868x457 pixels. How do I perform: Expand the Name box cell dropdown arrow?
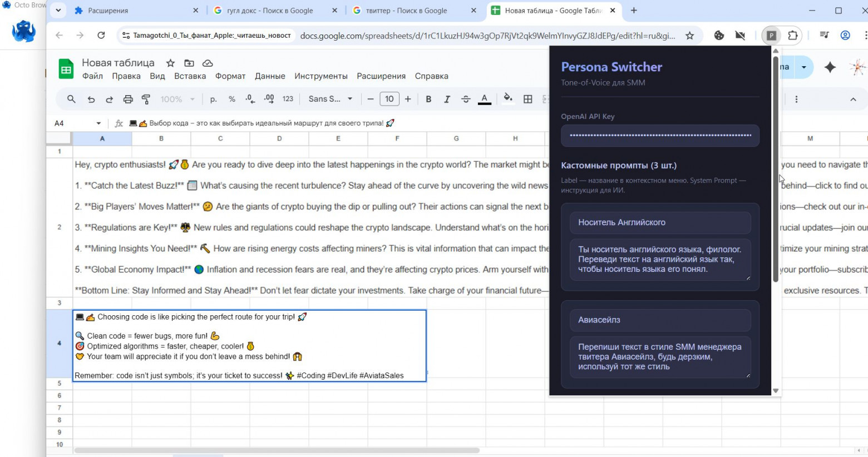pos(98,123)
